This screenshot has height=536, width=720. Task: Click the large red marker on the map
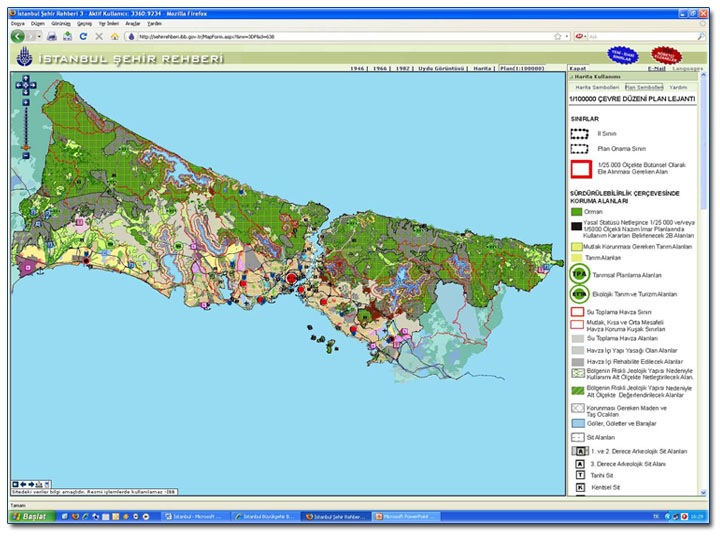click(x=291, y=278)
